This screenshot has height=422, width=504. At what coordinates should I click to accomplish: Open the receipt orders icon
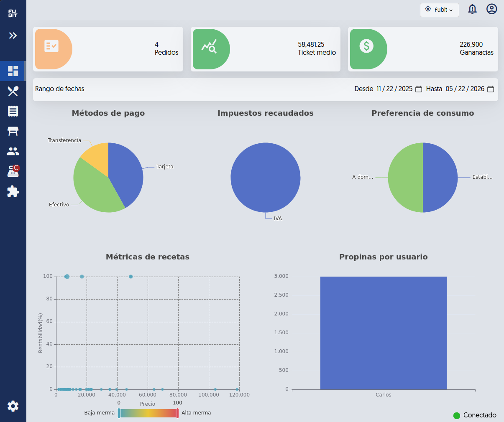point(13,111)
